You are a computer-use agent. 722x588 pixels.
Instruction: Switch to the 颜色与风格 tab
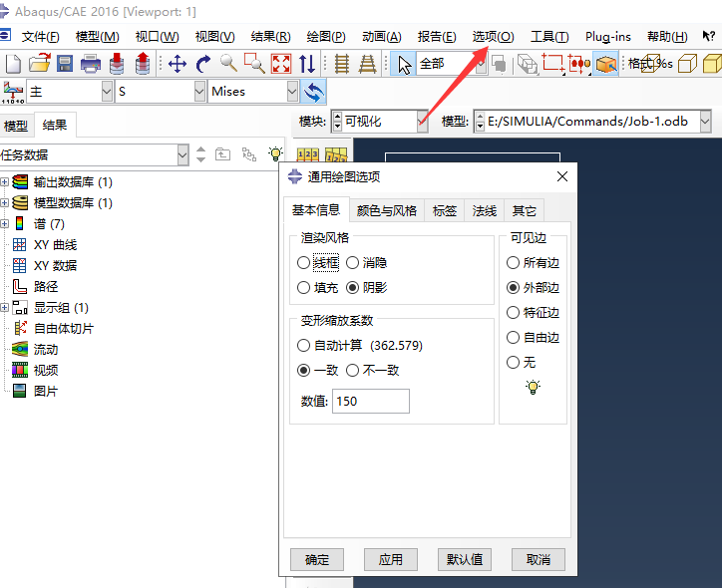(x=386, y=210)
